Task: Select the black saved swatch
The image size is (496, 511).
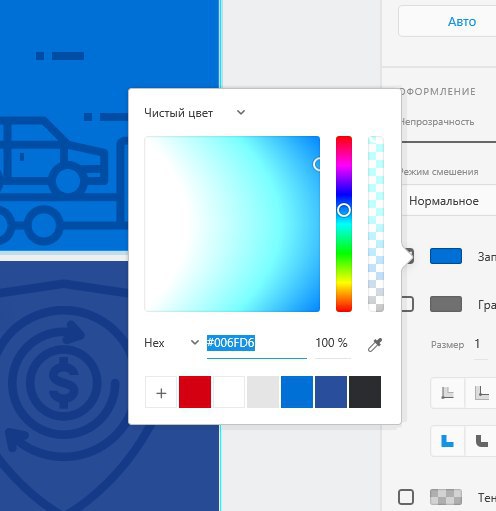Action: 365,392
